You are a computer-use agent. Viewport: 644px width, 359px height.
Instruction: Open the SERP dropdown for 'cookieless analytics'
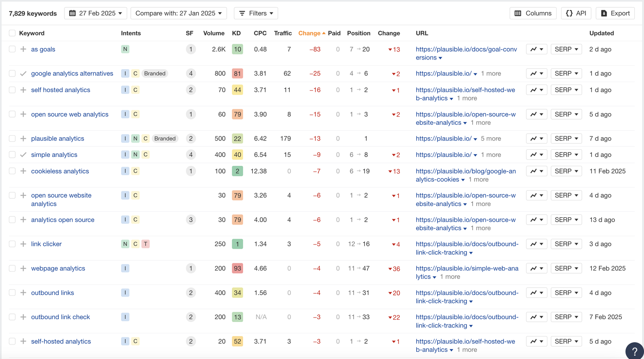tap(566, 171)
